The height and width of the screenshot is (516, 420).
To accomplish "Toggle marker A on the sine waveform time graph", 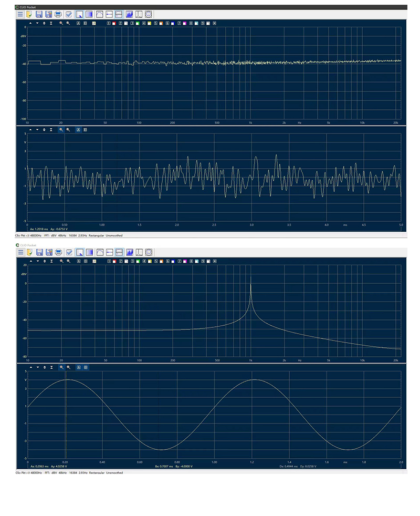I will [79, 367].
